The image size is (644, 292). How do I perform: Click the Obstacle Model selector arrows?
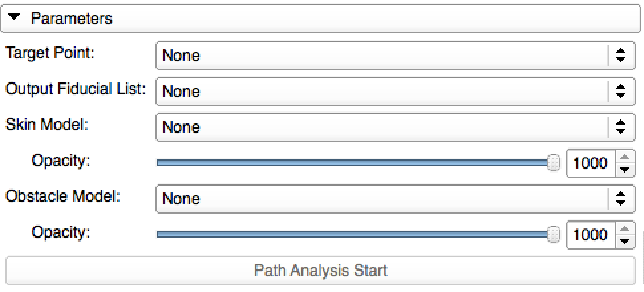tap(621, 198)
